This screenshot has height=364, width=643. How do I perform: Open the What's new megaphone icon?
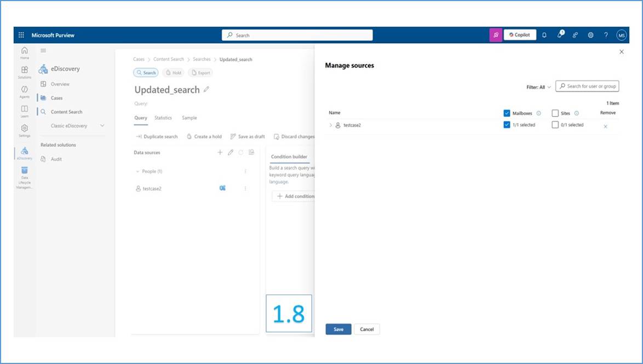[560, 34]
